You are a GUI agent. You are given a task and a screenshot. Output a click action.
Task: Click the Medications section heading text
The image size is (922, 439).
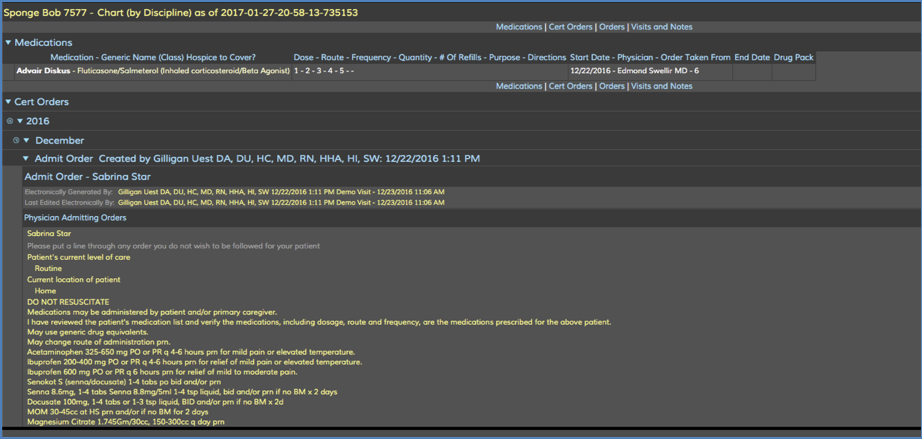[x=44, y=42]
